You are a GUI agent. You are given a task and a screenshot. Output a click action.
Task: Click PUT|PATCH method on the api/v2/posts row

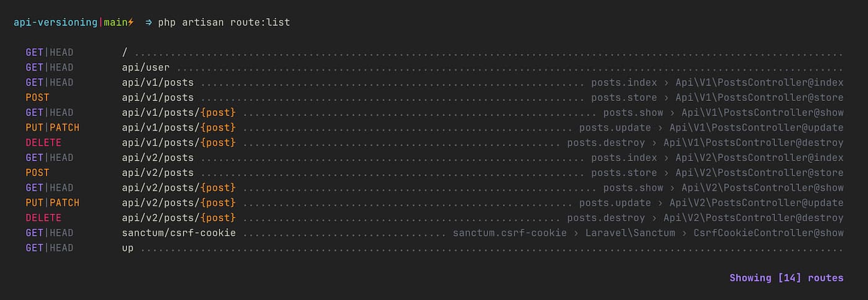tap(52, 203)
